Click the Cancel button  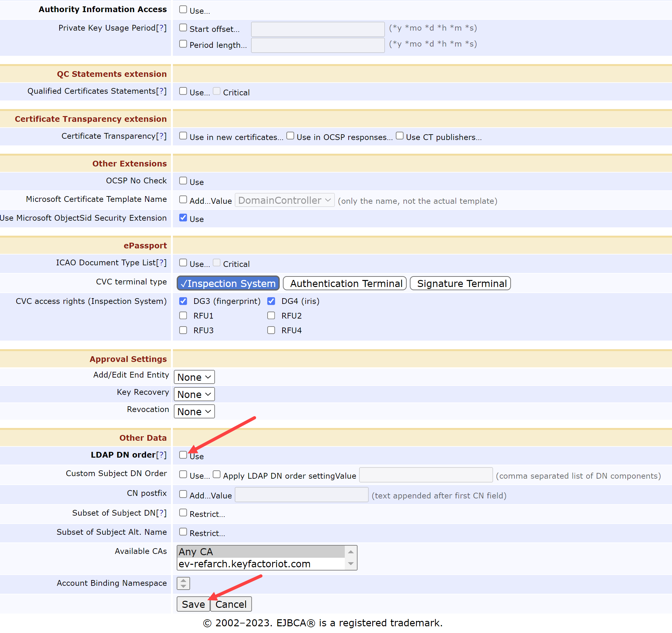coord(231,604)
